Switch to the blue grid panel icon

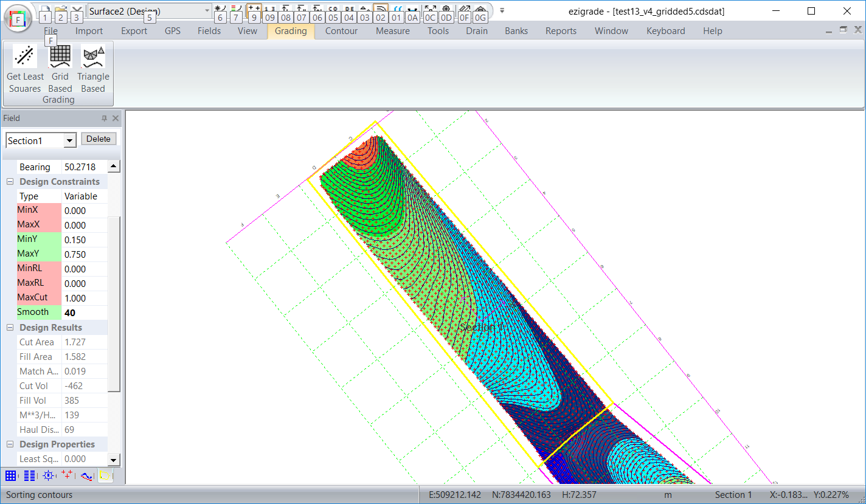click(x=10, y=475)
